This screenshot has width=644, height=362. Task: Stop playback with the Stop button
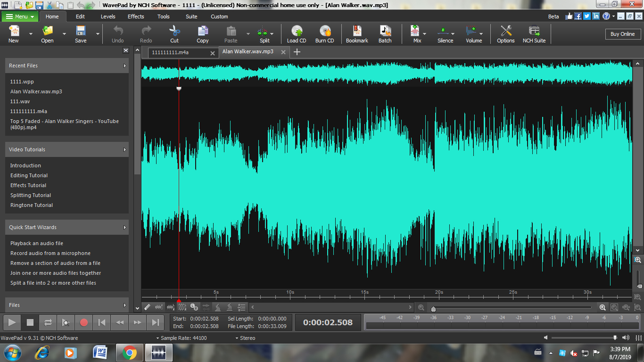(30, 322)
